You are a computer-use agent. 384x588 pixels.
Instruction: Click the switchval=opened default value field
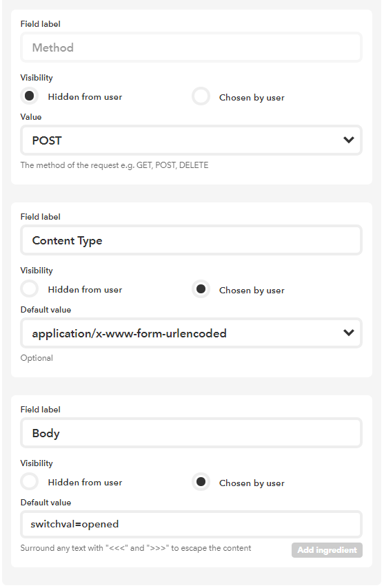coord(191,524)
